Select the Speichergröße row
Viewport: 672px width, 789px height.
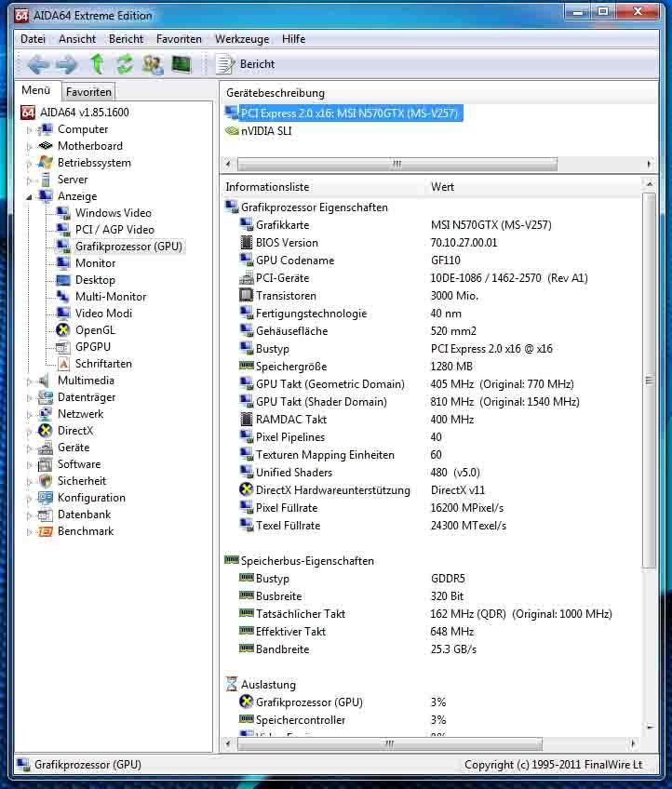click(x=433, y=367)
